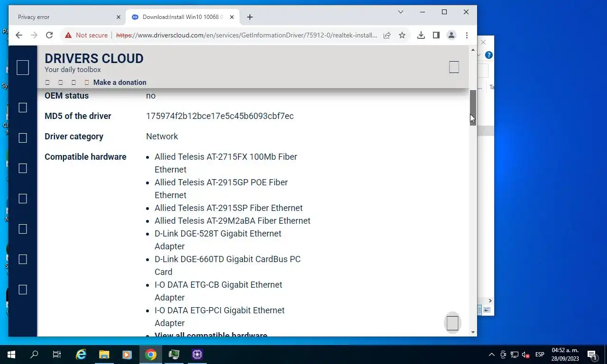607x364 pixels.
Task: Click the MD5 of the driver label
Action: [x=78, y=116]
